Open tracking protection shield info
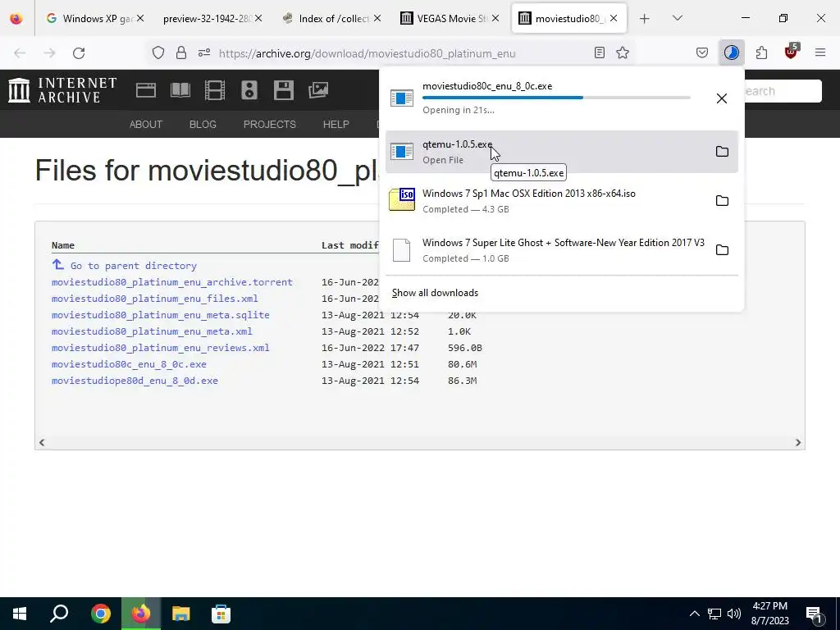This screenshot has height=630, width=840. click(x=158, y=52)
